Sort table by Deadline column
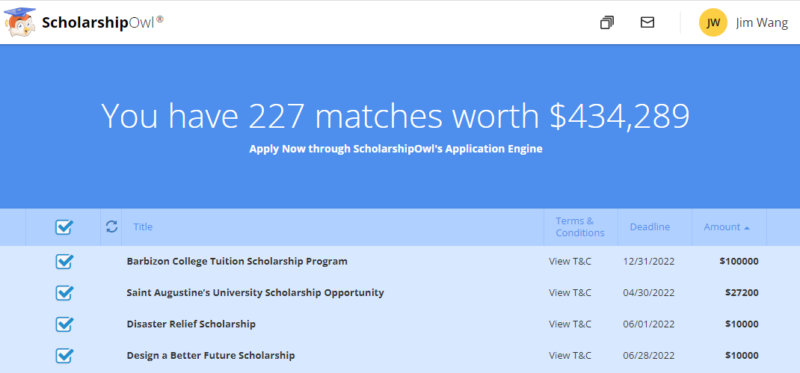 pyautogui.click(x=649, y=227)
